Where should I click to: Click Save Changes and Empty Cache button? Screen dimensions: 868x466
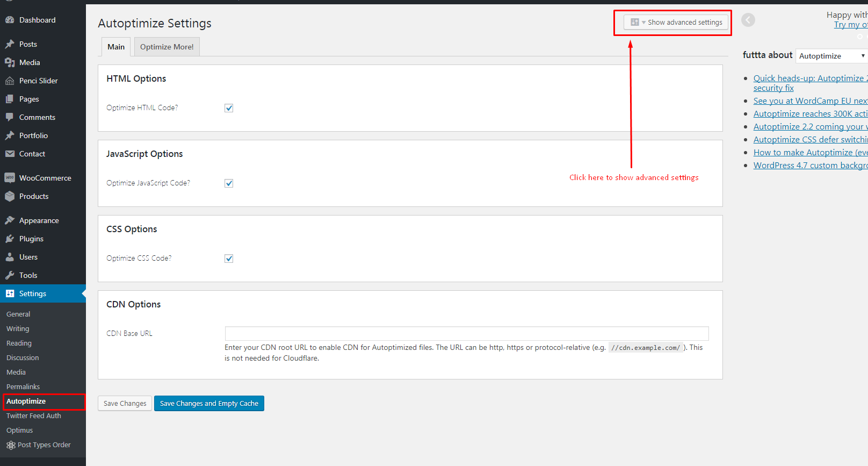click(x=209, y=403)
